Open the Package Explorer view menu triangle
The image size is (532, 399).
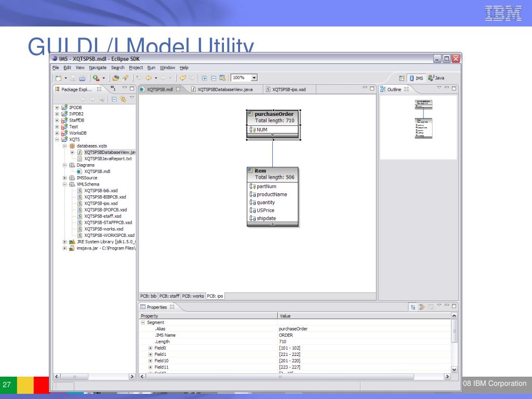click(x=131, y=98)
